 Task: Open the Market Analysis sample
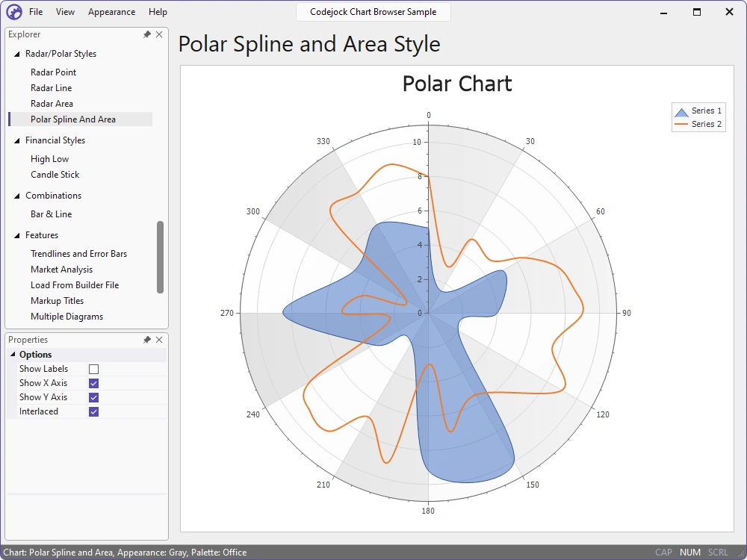pyautogui.click(x=61, y=270)
